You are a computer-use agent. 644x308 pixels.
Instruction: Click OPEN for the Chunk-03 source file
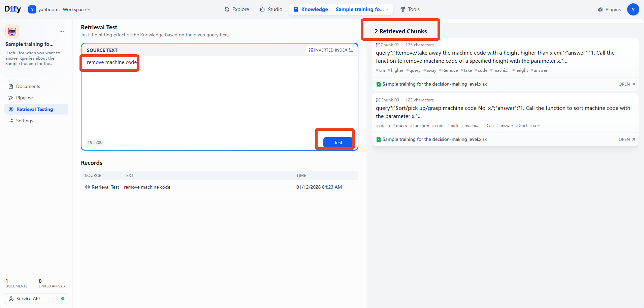(626, 140)
